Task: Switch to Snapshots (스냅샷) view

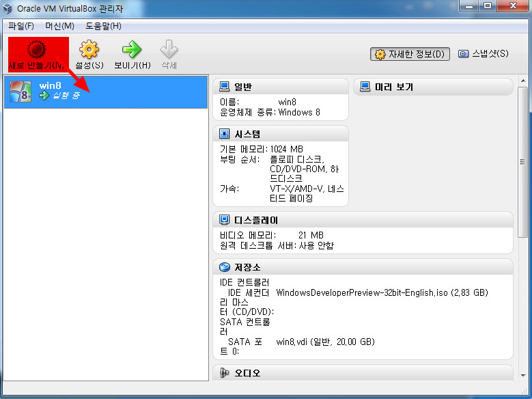Action: 483,54
